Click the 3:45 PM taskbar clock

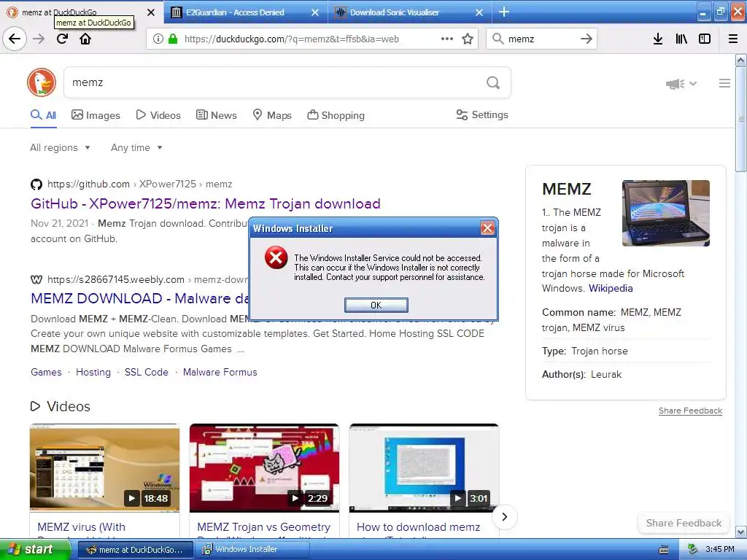(720, 550)
